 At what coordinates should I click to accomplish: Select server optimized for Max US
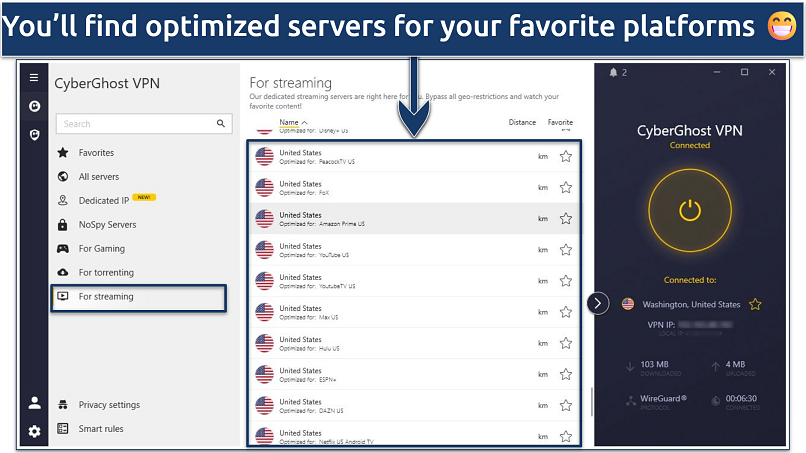coord(414,312)
